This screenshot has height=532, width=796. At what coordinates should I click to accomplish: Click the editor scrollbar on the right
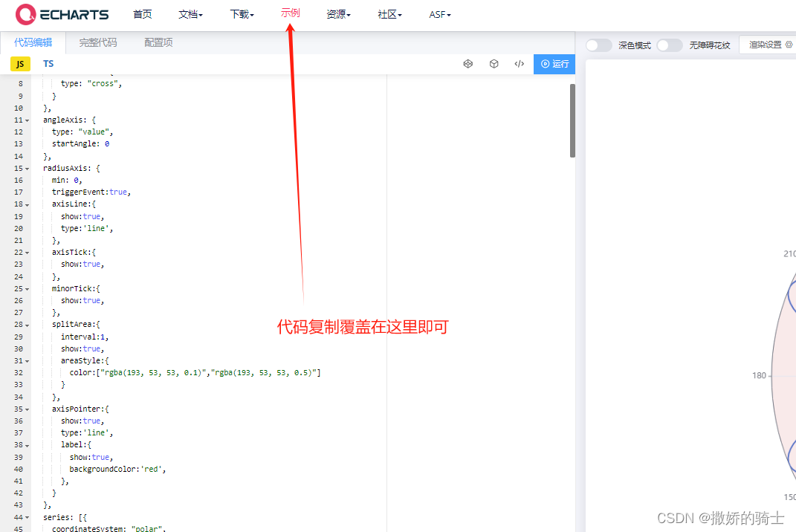pos(572,119)
